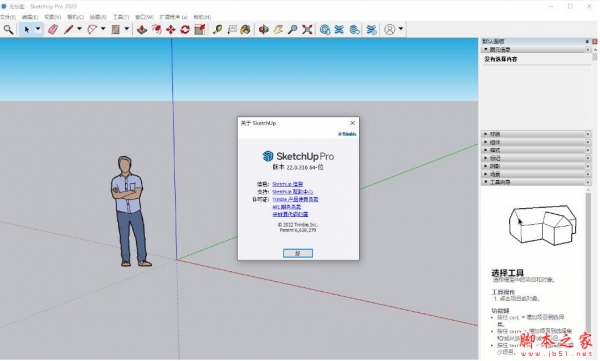This screenshot has height=361, width=600.
Task: Activate the Push/Pull tool
Action: [x=142, y=29]
